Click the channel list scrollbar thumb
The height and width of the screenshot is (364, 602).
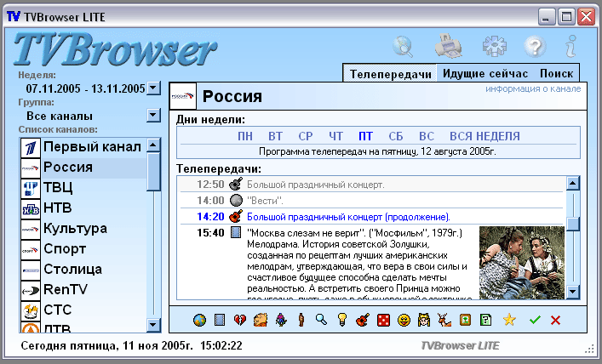point(153,172)
